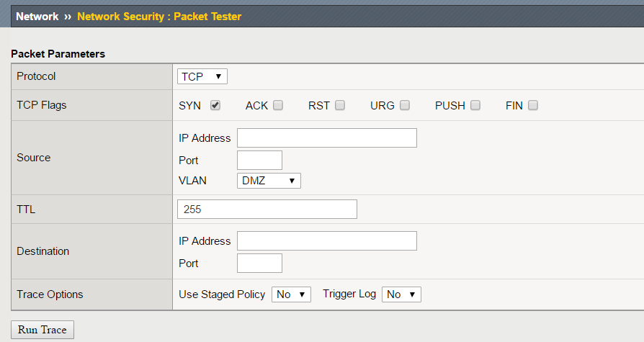644x342 pixels.
Task: Open the Trigger Log dropdown
Action: (x=401, y=294)
